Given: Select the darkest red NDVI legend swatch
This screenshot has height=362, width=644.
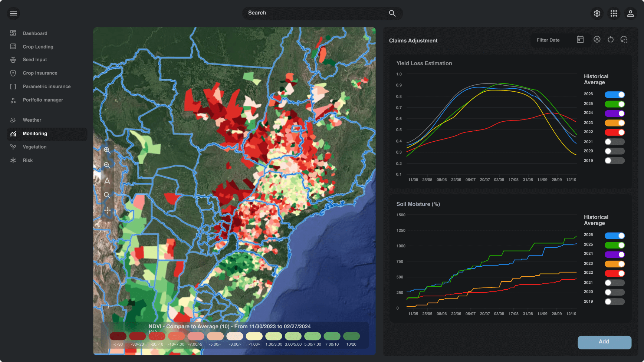Looking at the screenshot, I should click(x=118, y=336).
